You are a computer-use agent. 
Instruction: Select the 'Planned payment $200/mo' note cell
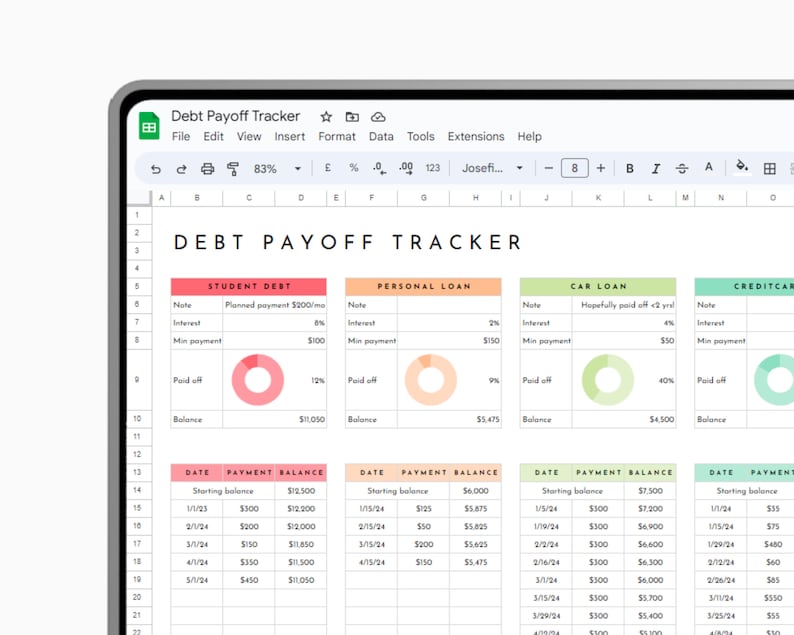(275, 305)
